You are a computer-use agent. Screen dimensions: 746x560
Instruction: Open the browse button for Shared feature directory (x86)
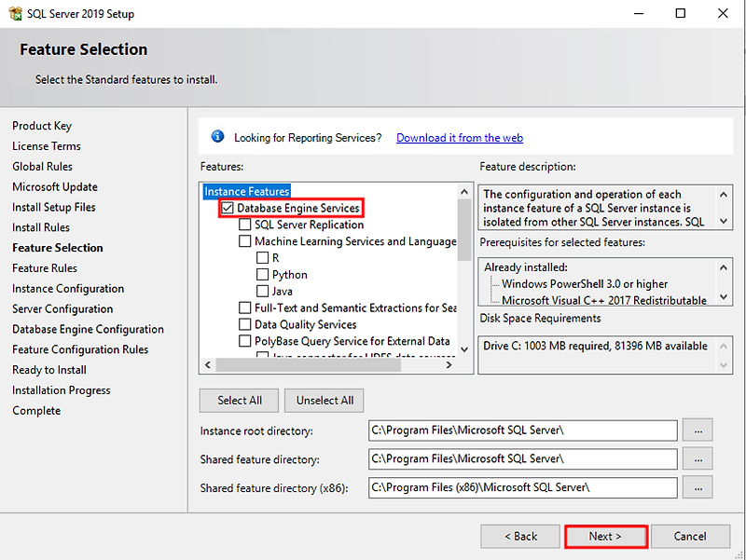click(x=698, y=487)
